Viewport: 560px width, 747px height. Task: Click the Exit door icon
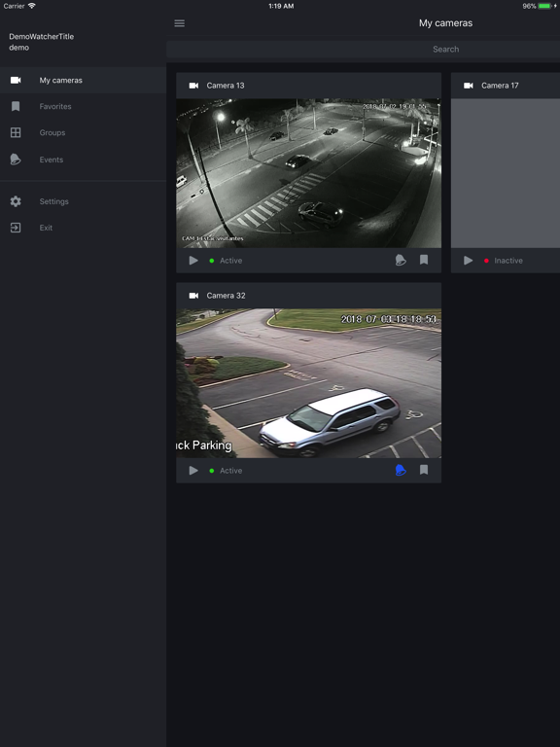point(16,228)
